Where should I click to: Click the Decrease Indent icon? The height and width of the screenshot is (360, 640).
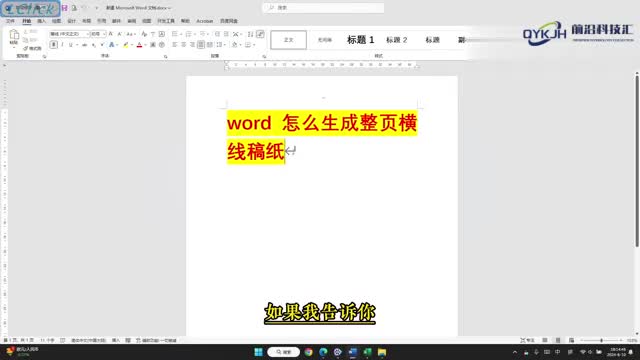(217, 34)
